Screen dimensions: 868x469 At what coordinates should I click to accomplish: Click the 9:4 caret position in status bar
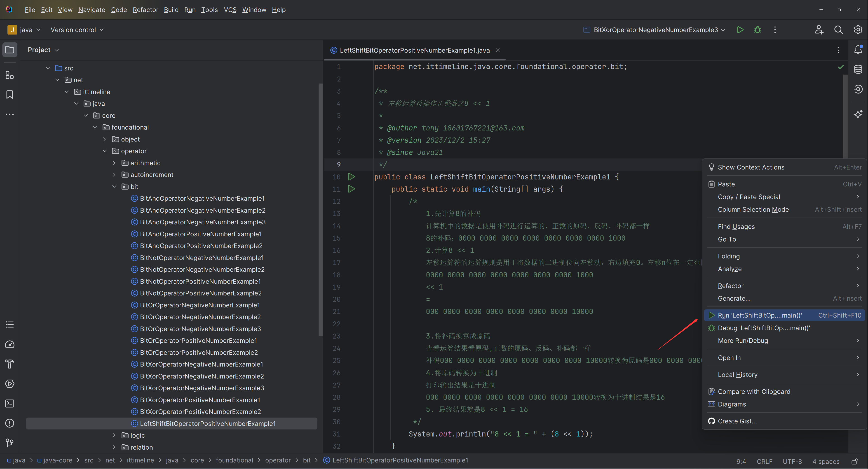[x=741, y=461]
